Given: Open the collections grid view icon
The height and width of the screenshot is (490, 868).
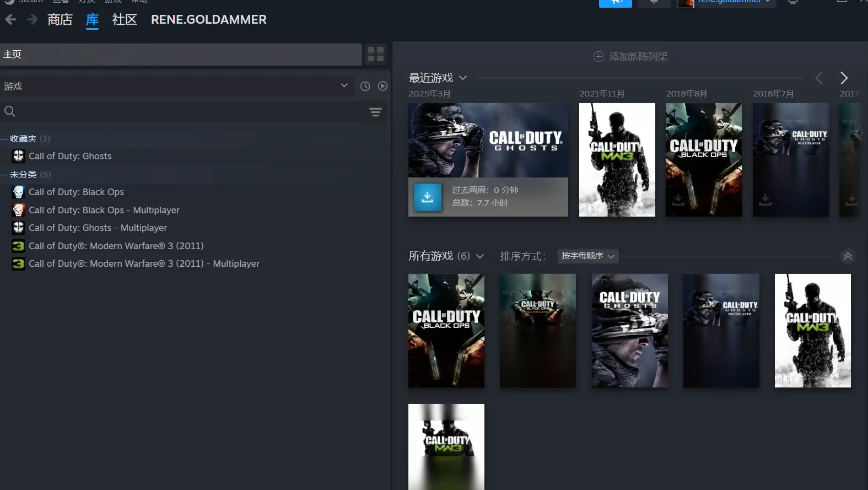Looking at the screenshot, I should tap(376, 55).
